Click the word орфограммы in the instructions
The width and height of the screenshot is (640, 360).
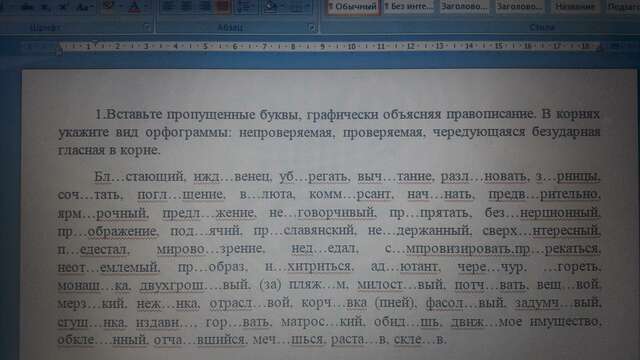tap(188, 132)
